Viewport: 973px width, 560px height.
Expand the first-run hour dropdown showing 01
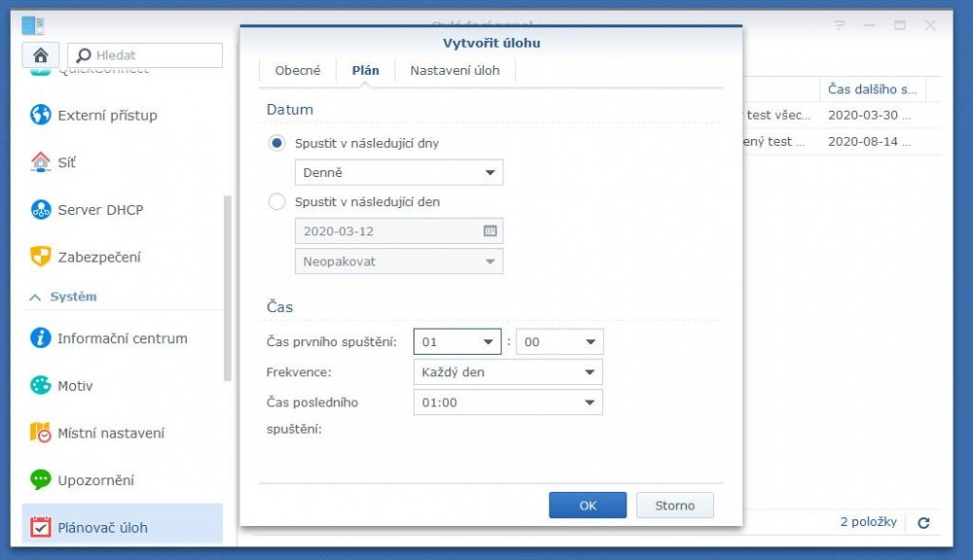(457, 342)
